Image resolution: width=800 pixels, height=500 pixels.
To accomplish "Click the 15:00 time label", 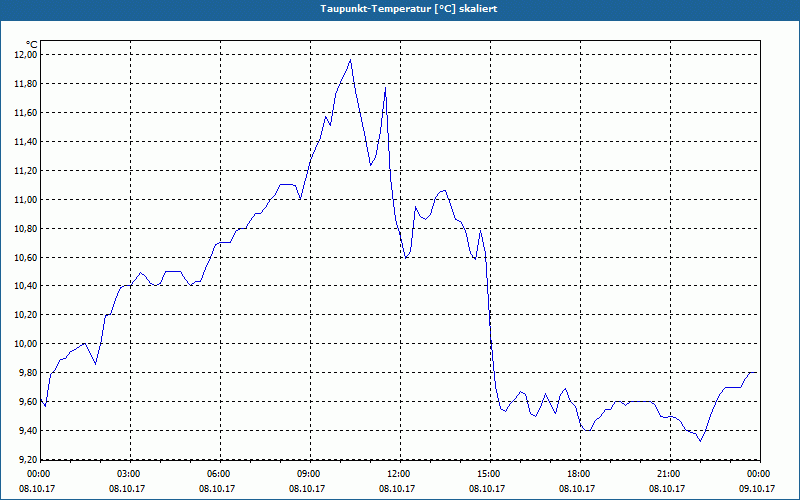I will click(x=490, y=474).
